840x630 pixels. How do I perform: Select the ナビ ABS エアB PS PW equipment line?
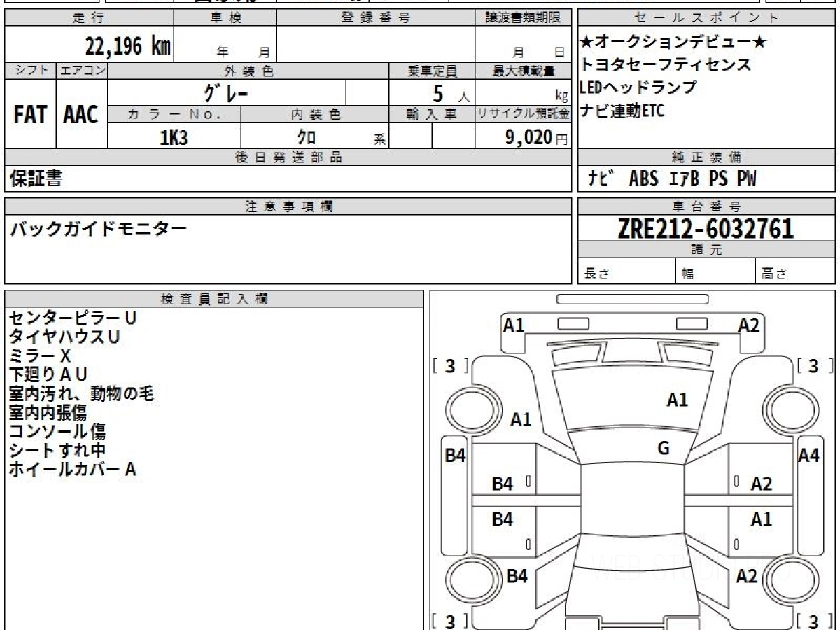(x=672, y=179)
